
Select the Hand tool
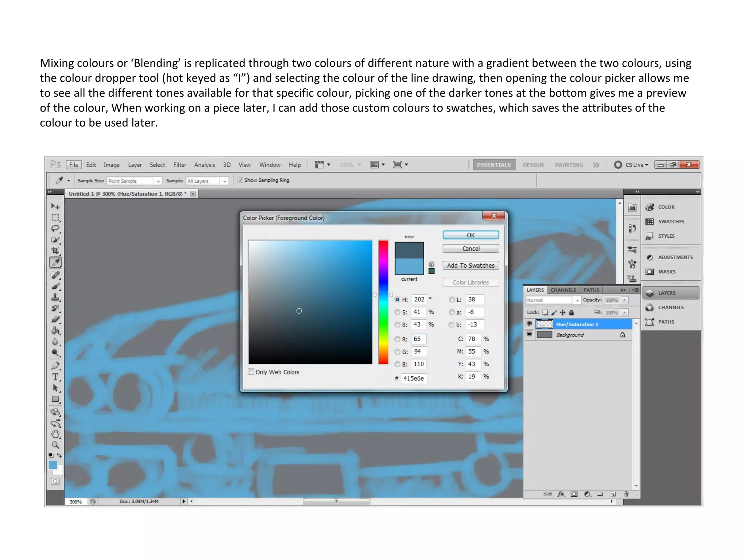pos(55,434)
